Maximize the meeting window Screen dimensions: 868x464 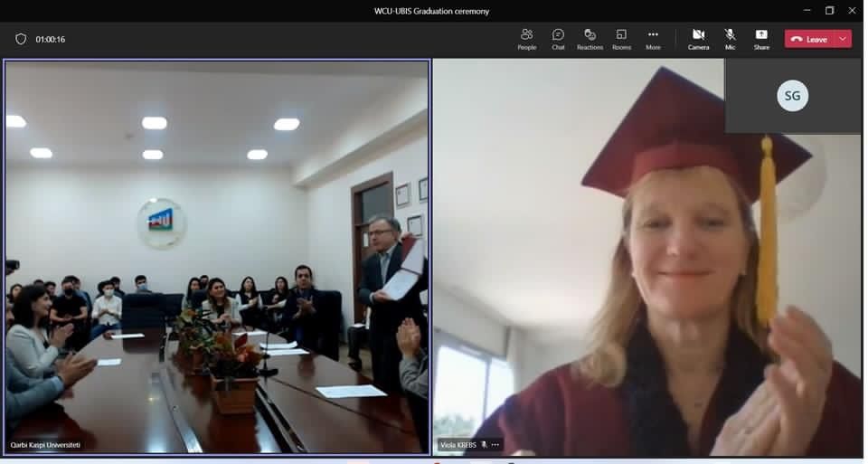tap(829, 11)
